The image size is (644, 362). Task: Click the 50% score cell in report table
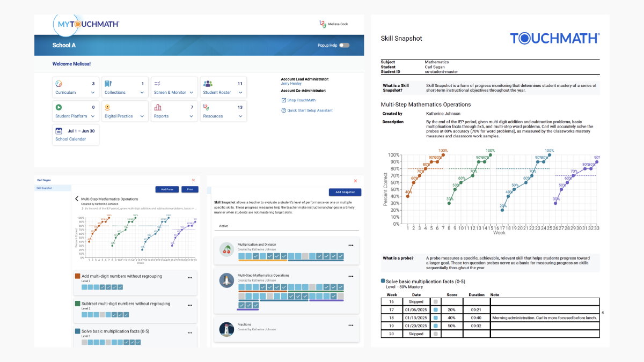[452, 326]
